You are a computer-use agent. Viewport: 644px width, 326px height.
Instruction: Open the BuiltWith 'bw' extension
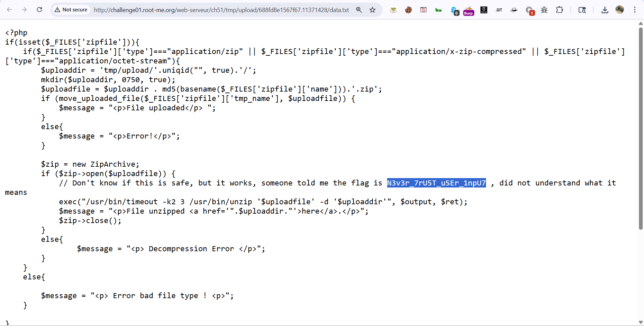438,10
